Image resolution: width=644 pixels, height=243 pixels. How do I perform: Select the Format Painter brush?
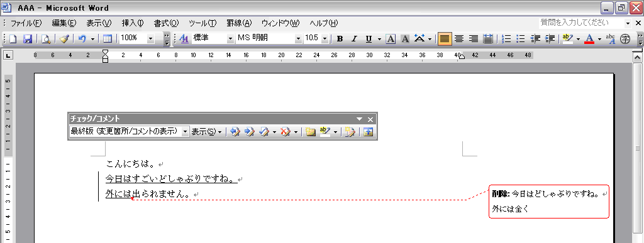(x=64, y=38)
